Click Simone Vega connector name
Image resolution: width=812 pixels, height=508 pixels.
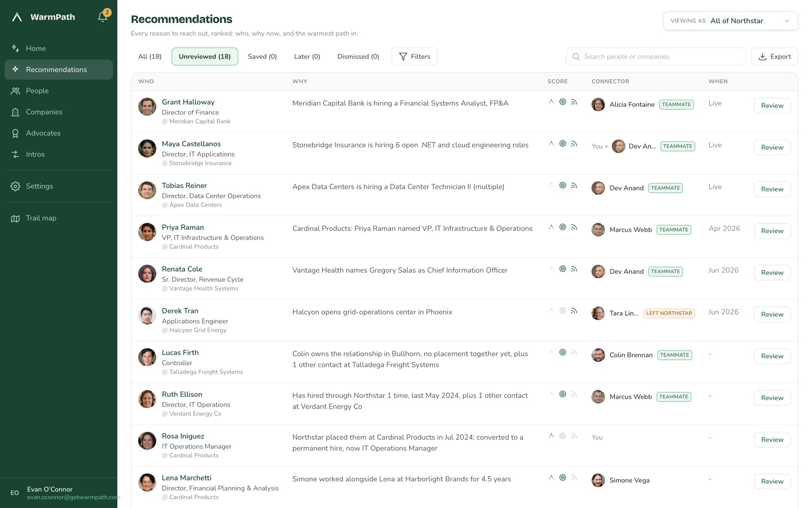click(x=629, y=480)
